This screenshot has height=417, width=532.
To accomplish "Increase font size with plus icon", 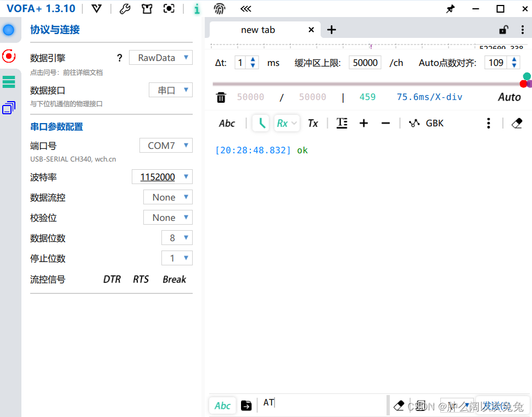I will click(363, 123).
